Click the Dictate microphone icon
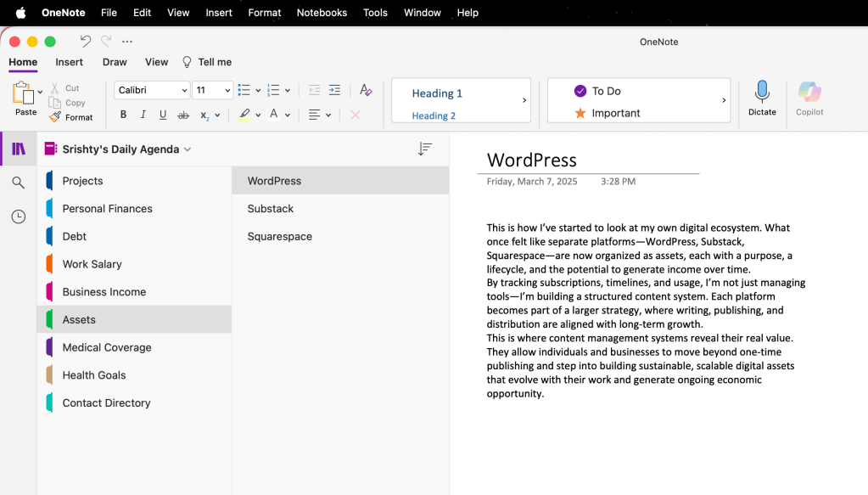868x495 pixels. coord(762,92)
